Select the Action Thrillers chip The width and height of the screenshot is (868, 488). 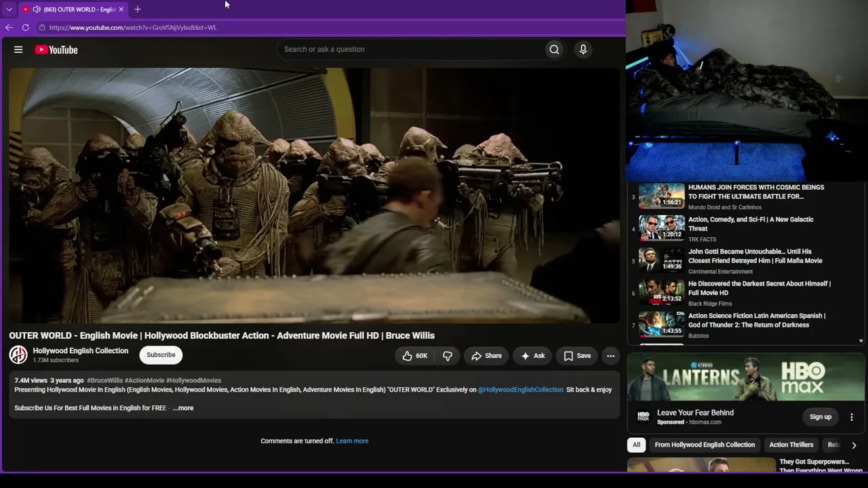coord(791,445)
